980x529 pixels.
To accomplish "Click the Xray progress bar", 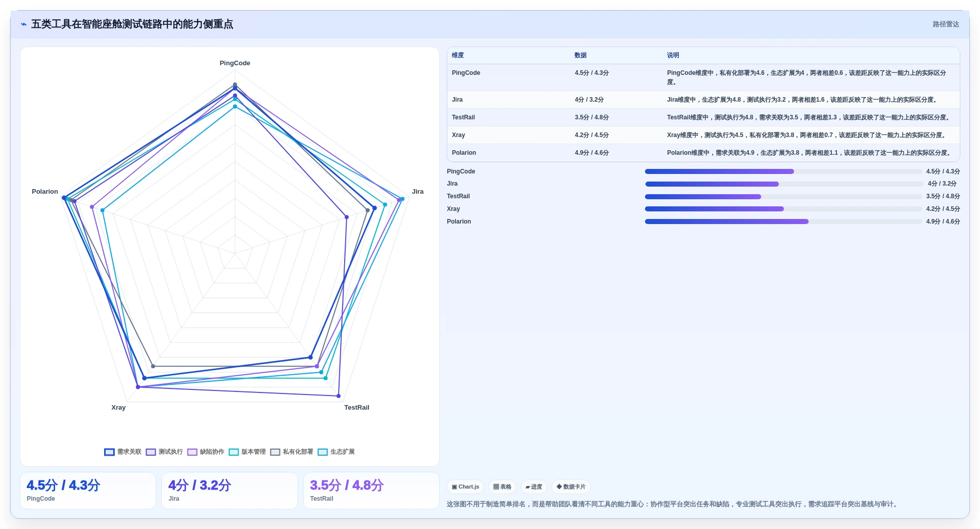I will (x=783, y=209).
